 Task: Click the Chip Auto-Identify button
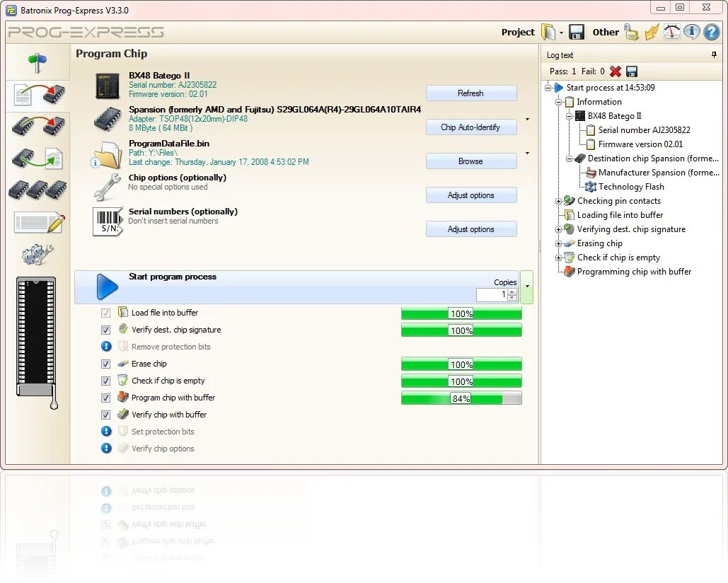(x=470, y=127)
